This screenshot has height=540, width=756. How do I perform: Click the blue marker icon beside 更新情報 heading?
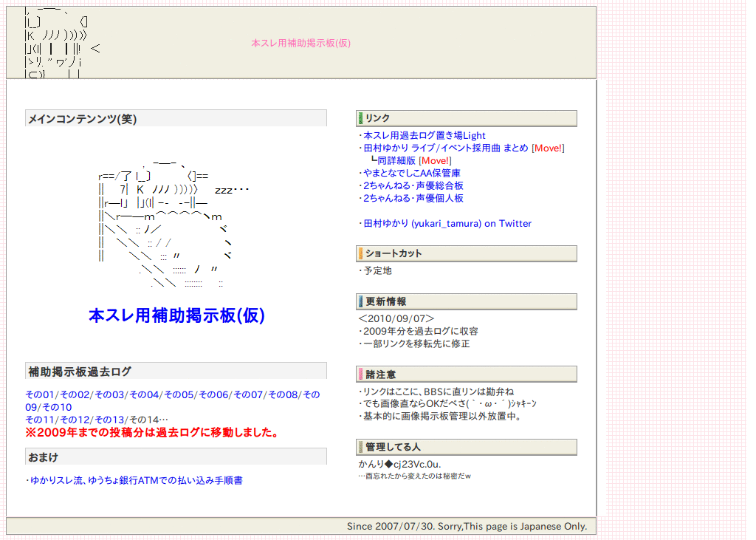click(360, 301)
